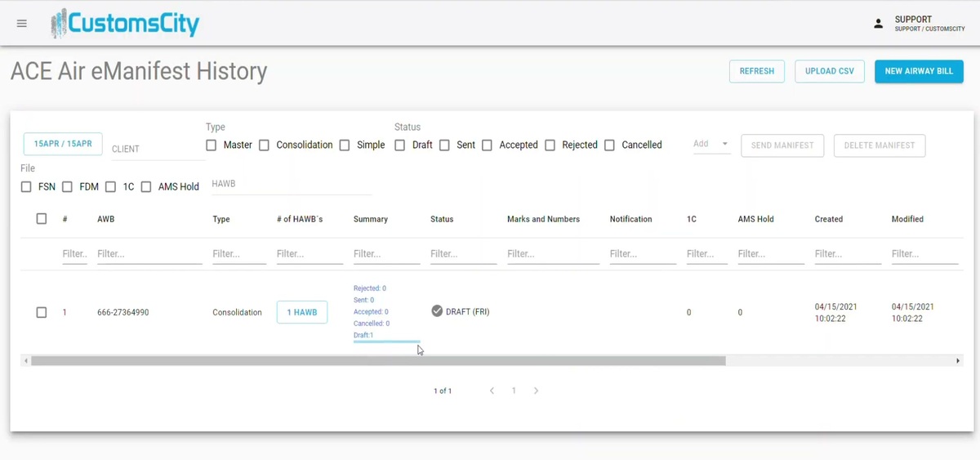980x460 pixels.
Task: Click the 1C column filter field
Action: pyautogui.click(x=706, y=254)
